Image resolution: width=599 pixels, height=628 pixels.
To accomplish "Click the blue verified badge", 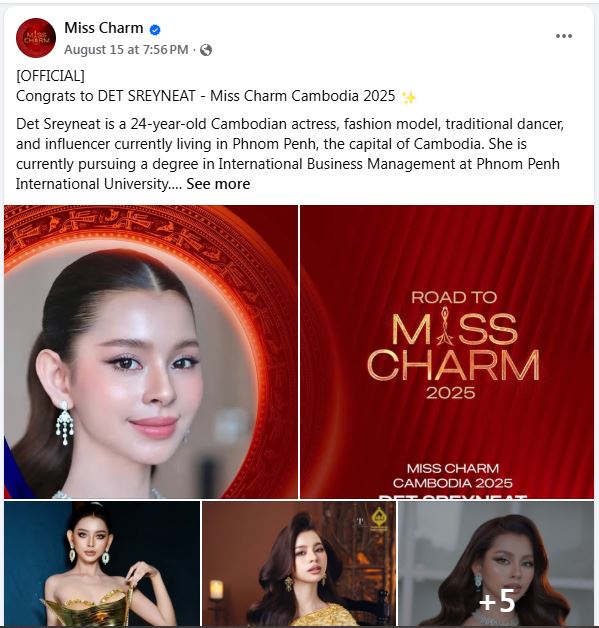I will 155,30.
